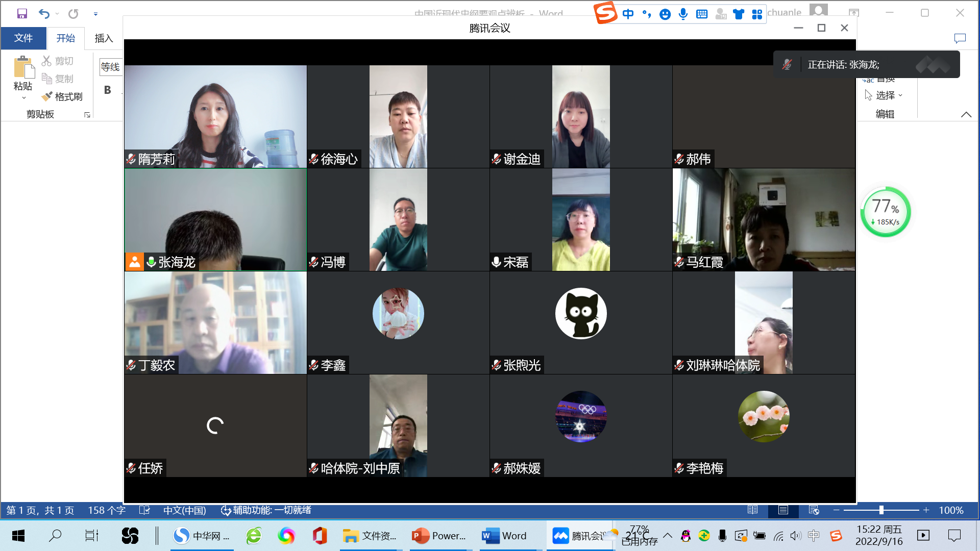Image resolution: width=980 pixels, height=551 pixels.
Task: Click the Save icon in Word
Action: 22,14
